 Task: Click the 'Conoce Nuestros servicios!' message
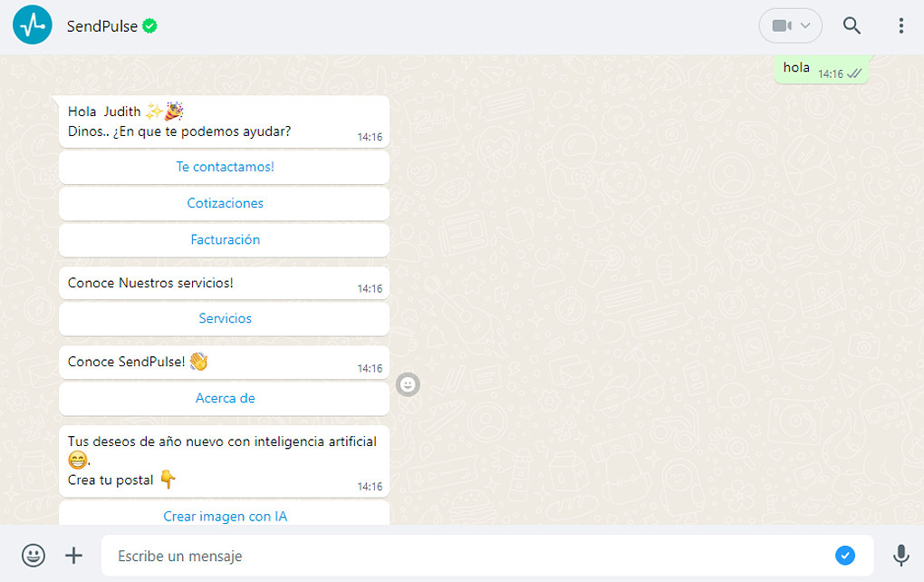click(224, 283)
